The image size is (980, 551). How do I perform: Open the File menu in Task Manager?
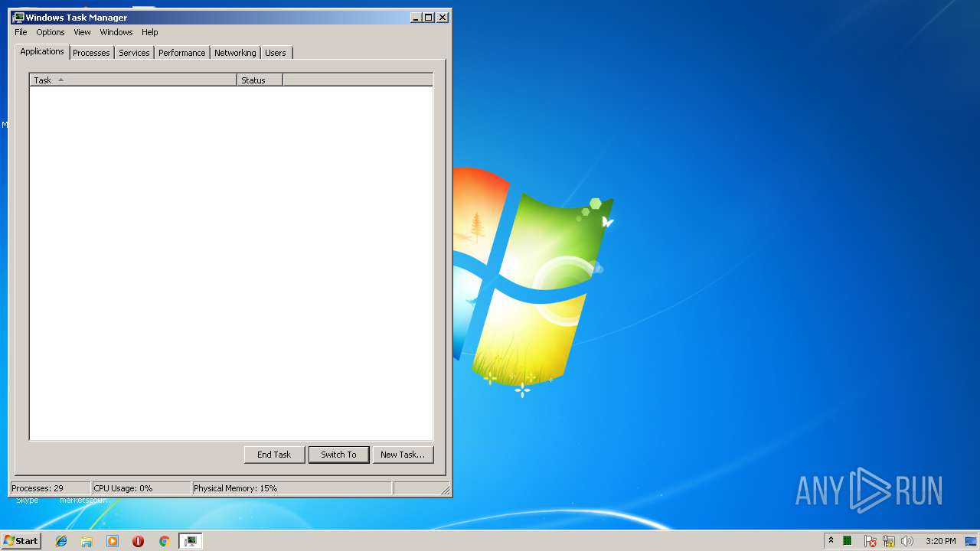[x=21, y=32]
